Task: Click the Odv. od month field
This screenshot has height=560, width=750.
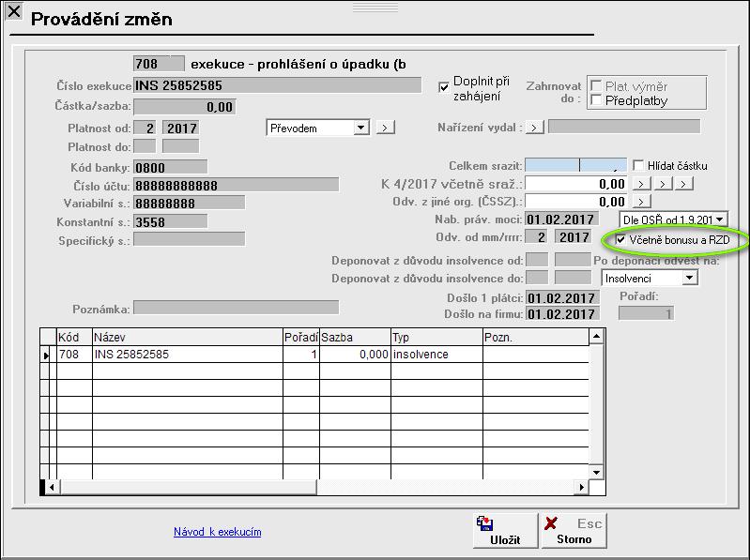Action: 537,237
